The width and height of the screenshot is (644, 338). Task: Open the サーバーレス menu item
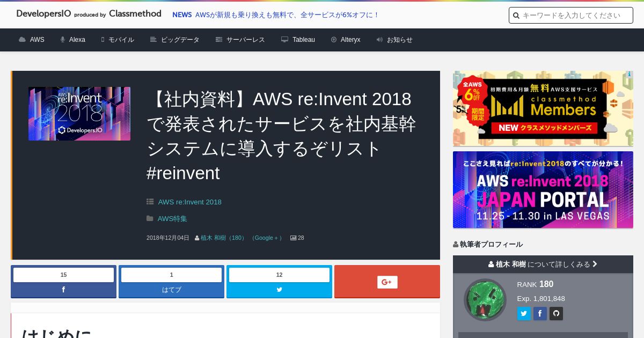click(x=240, y=40)
